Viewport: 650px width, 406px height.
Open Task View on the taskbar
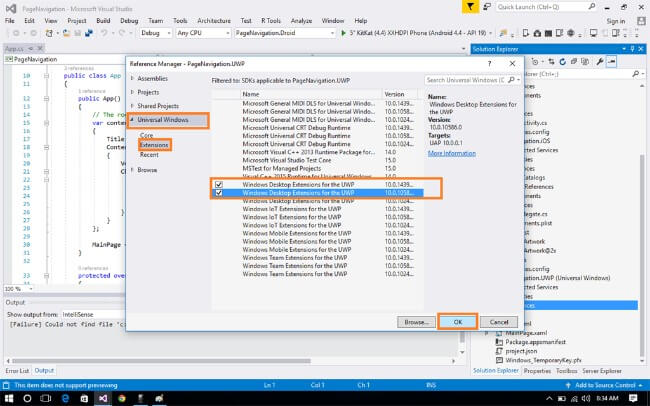[46, 399]
